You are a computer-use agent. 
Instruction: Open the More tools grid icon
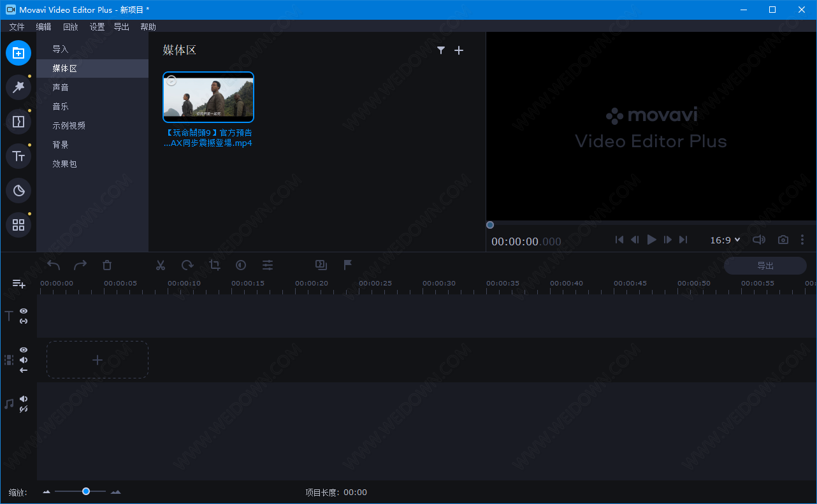coord(18,225)
